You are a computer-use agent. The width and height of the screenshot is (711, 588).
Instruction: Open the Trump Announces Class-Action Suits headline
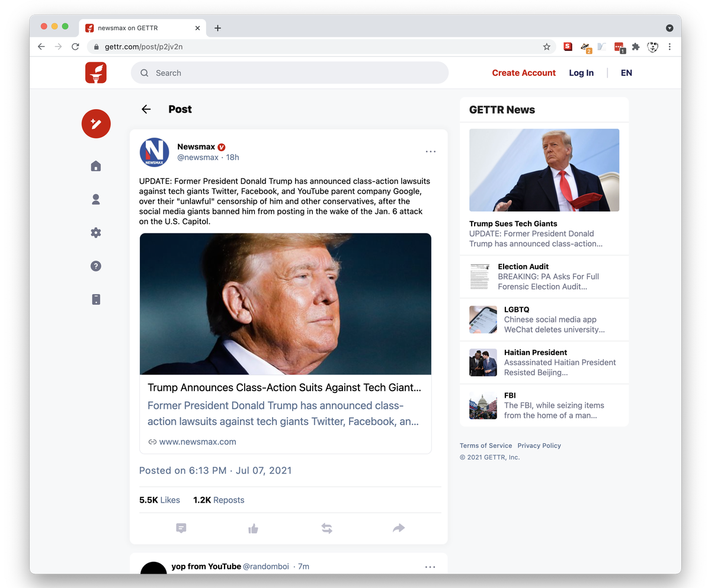pyautogui.click(x=284, y=387)
